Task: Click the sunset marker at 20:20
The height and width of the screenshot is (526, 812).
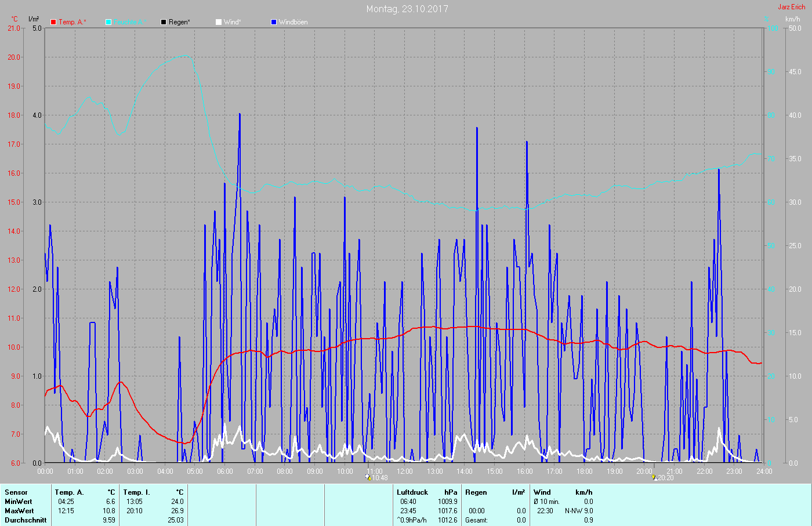Action: 655,477
